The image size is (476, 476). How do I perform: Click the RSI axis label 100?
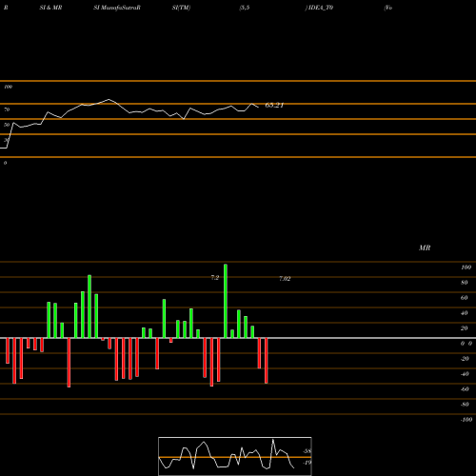[x=8, y=87]
